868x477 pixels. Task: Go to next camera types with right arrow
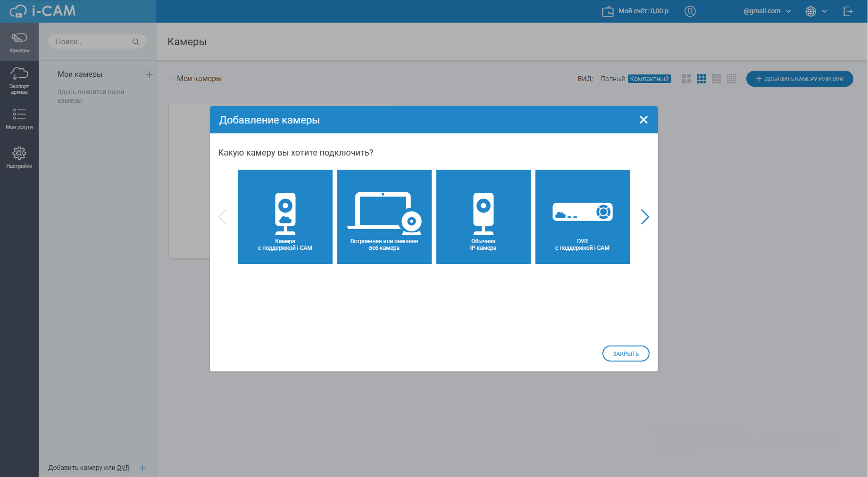[x=645, y=217]
